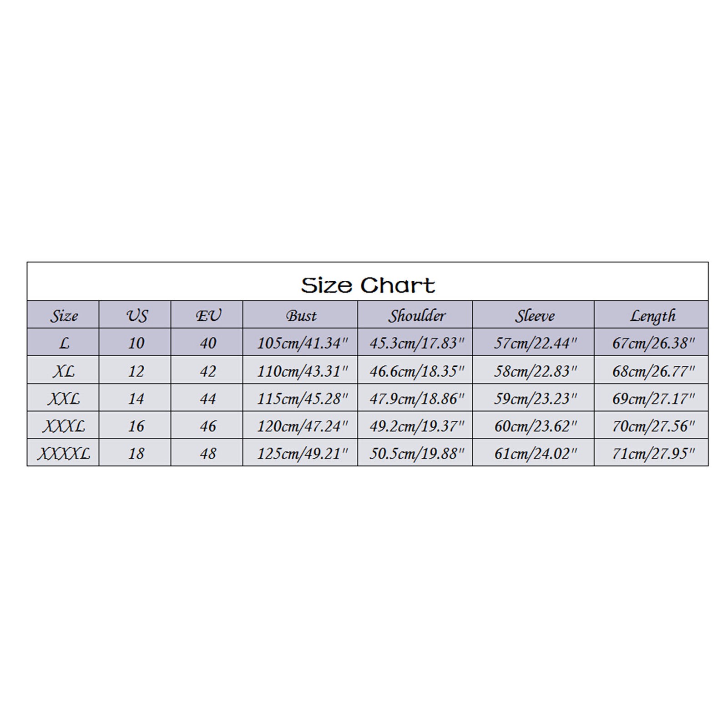Select the Bust column header
Viewport: 728px width, 728px height.
300,315
